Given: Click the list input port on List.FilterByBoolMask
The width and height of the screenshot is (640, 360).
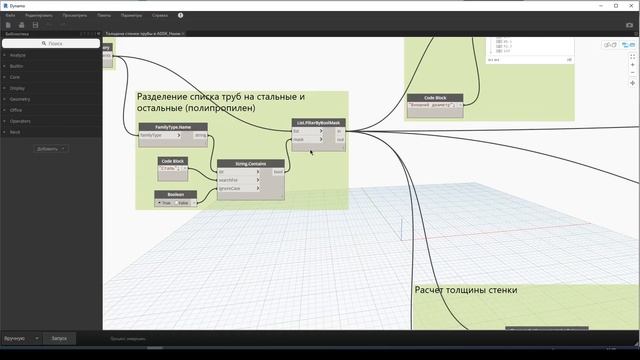Looking at the screenshot, I should [x=308, y=131].
